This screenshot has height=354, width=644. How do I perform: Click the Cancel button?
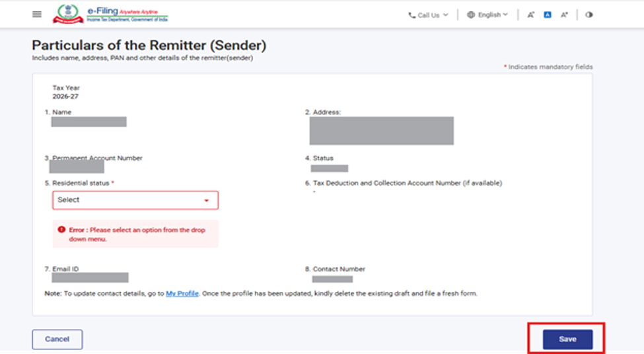[x=57, y=339]
